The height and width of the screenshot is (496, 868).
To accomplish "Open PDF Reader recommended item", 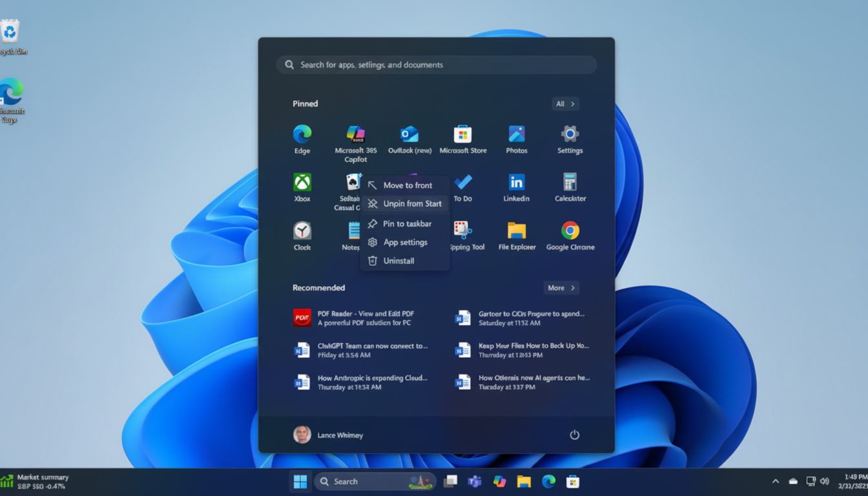I will coord(365,318).
